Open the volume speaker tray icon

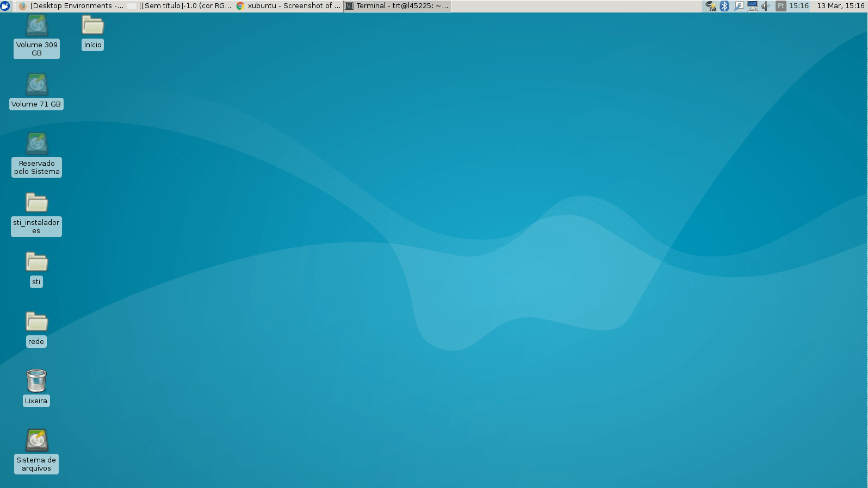[x=766, y=6]
